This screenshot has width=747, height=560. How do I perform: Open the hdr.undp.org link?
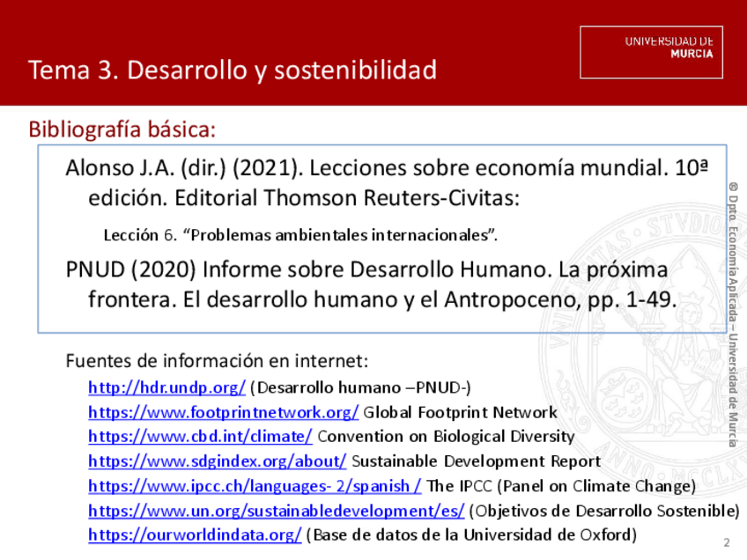pos(166,387)
